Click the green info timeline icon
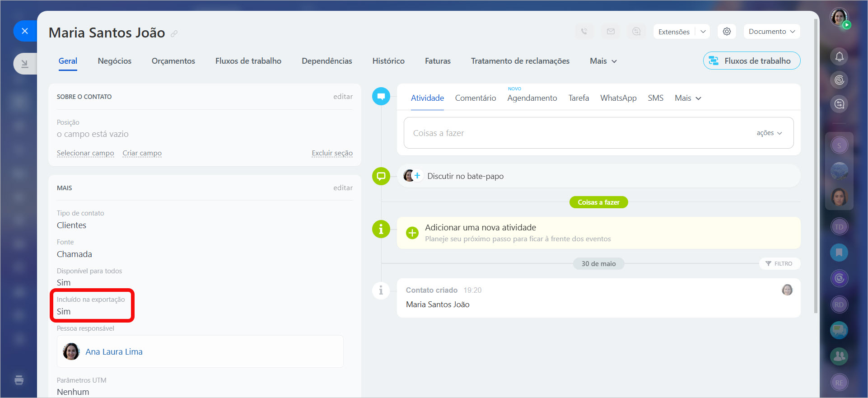This screenshot has height=398, width=868. (x=381, y=229)
